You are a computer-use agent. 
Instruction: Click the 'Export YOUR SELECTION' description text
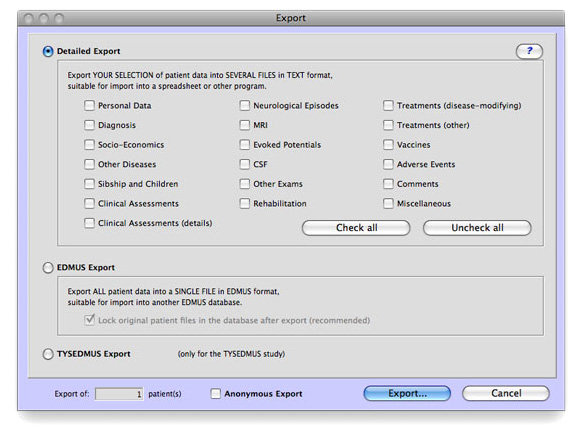[200, 80]
